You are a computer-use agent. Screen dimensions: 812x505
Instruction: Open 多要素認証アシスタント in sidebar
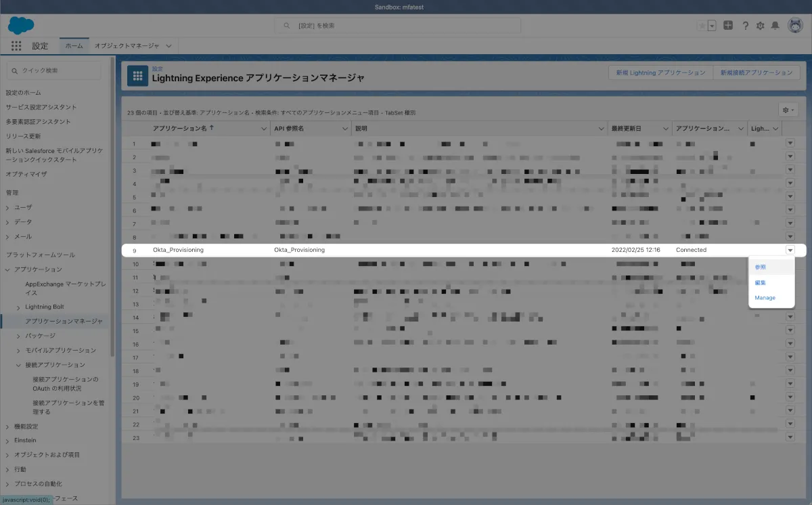click(38, 122)
